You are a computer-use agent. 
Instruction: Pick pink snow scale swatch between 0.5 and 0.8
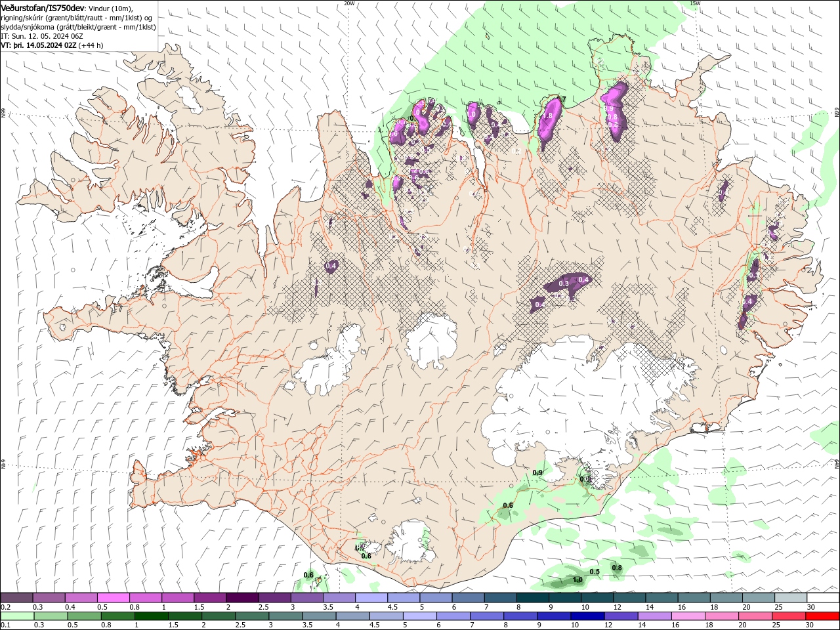click(113, 598)
